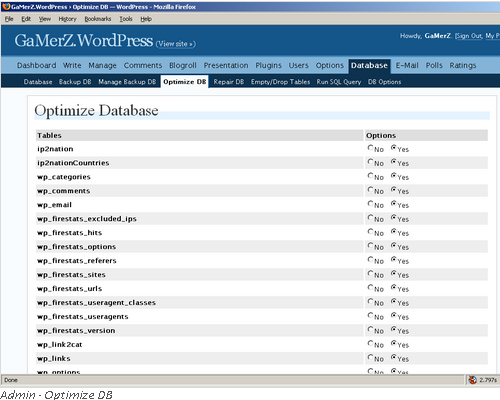Select No for wp_comments table

pyautogui.click(x=370, y=189)
